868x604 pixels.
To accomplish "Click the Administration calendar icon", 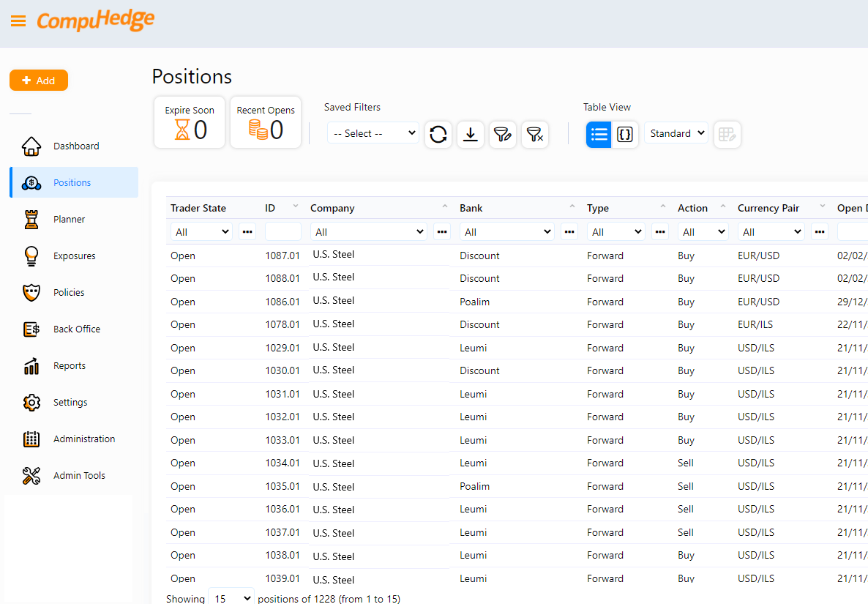I will [x=31, y=439].
